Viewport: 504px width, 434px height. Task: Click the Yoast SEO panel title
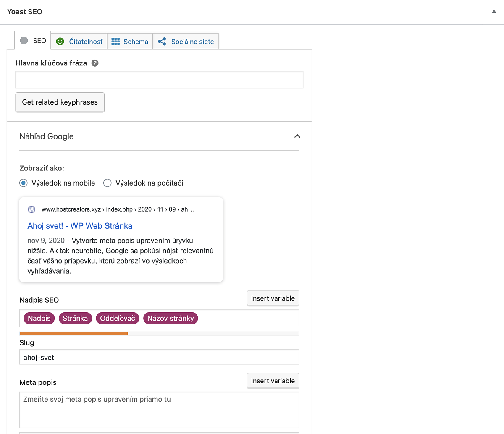25,12
